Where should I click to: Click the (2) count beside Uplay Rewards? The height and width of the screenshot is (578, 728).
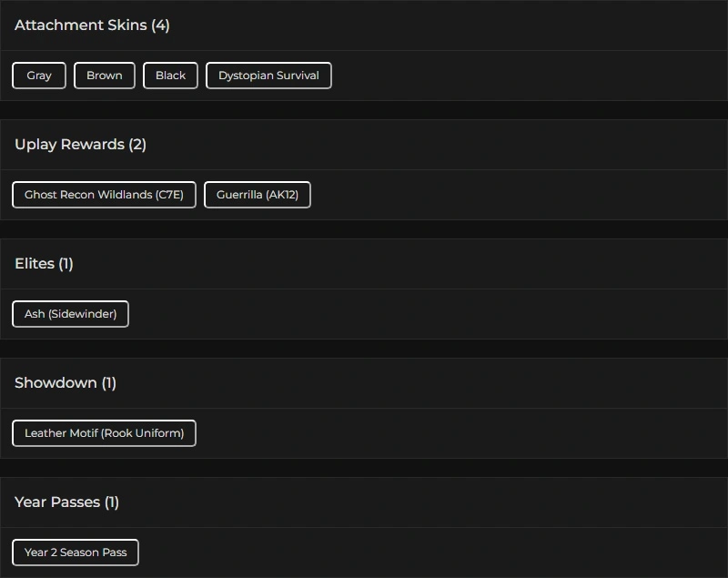(x=137, y=145)
